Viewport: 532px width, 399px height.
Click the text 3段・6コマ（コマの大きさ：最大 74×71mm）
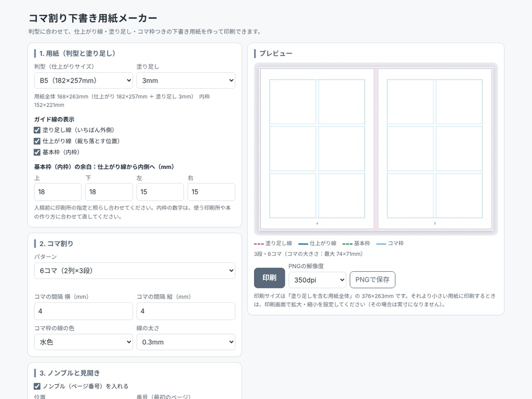[309, 254]
